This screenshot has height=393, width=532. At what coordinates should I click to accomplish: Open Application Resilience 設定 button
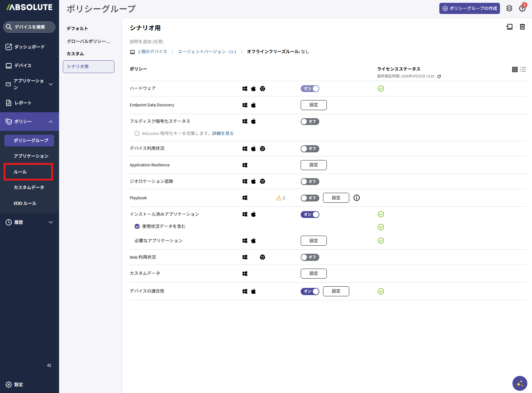point(314,165)
